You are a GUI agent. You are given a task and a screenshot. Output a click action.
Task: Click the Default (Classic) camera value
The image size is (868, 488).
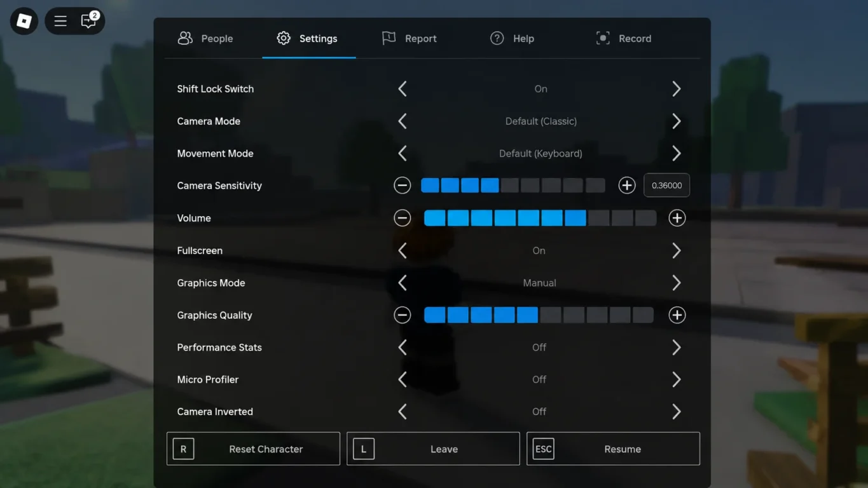click(541, 121)
